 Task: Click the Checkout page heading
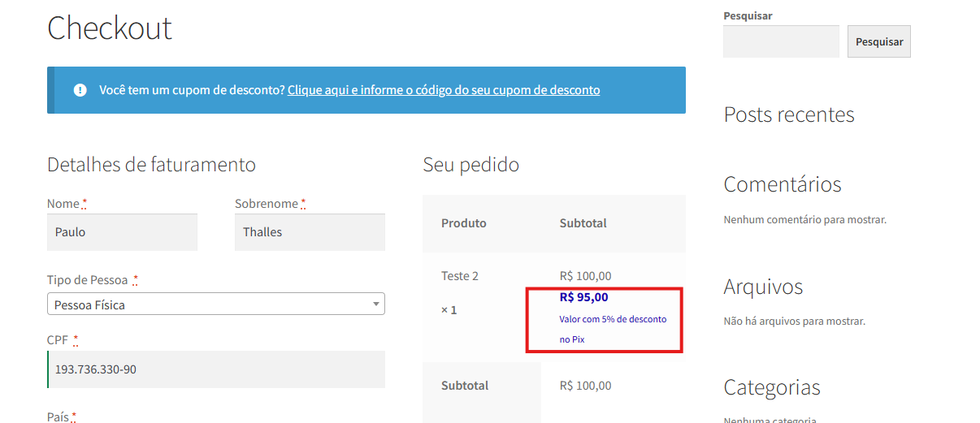point(110,28)
